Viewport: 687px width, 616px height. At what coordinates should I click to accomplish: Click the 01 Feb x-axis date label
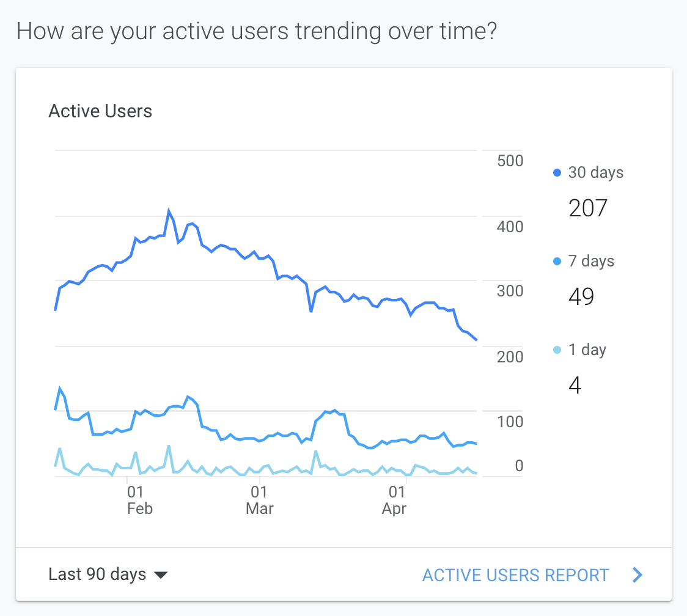(x=139, y=500)
